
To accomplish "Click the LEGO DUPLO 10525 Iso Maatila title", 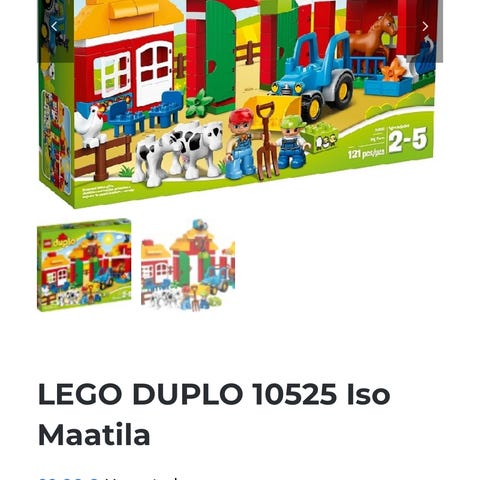I will tap(214, 414).
